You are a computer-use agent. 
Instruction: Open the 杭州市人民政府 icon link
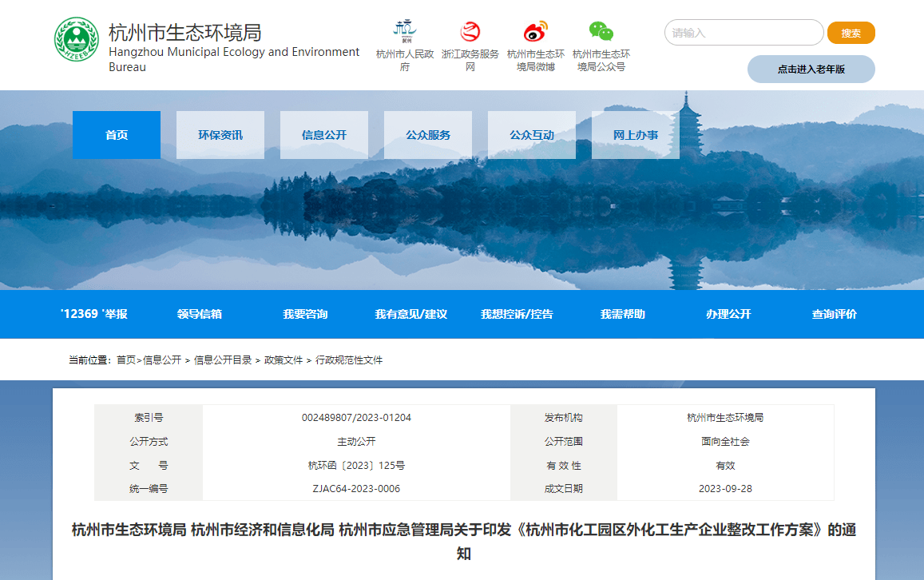(x=405, y=31)
